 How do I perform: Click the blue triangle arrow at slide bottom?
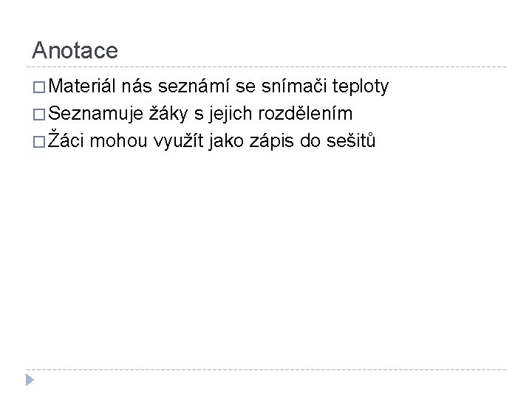click(x=29, y=381)
